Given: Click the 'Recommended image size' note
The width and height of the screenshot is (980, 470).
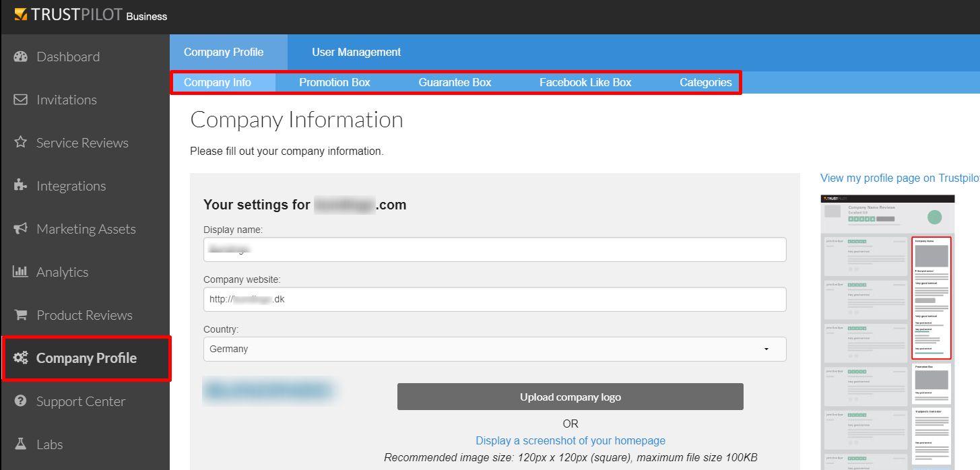Looking at the screenshot, I should pos(570,458).
